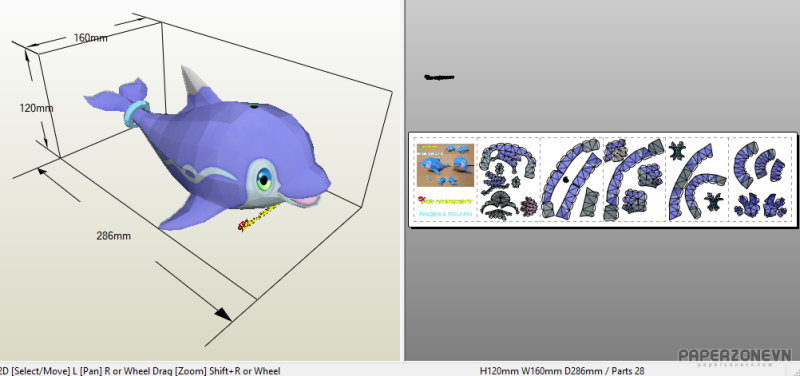Click the PAPERZONEVN watermark logo
Screen dimensions: 800x376
click(735, 356)
